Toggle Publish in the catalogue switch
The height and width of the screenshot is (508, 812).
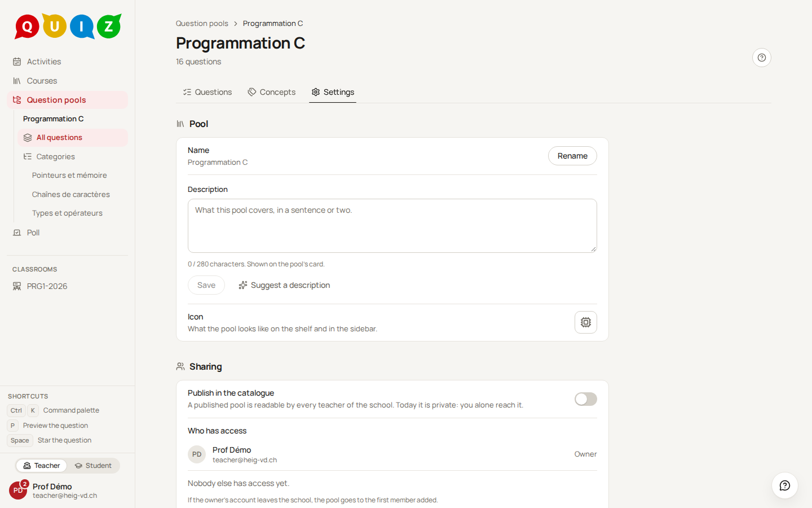pos(586,399)
